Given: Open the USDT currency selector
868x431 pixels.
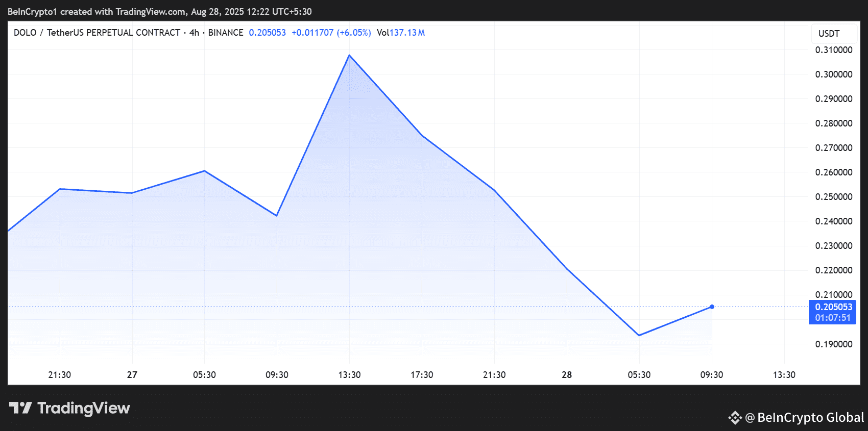Looking at the screenshot, I should [834, 34].
